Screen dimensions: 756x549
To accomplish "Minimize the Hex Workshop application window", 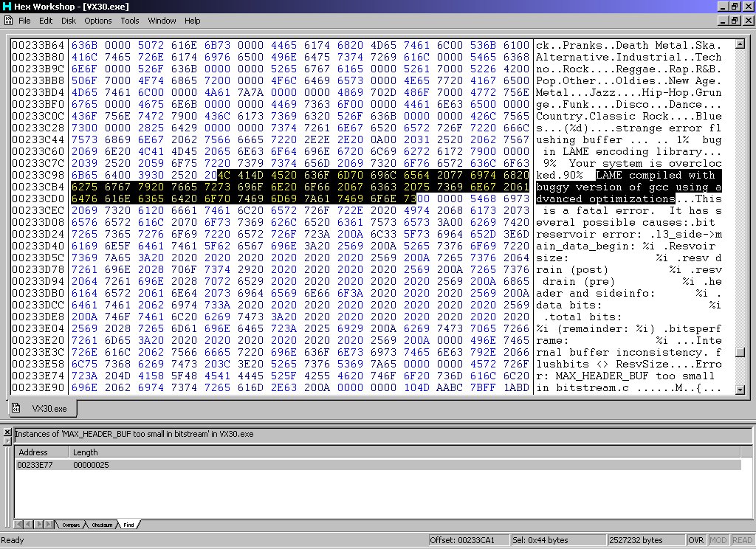I will pyautogui.click(x=723, y=6).
